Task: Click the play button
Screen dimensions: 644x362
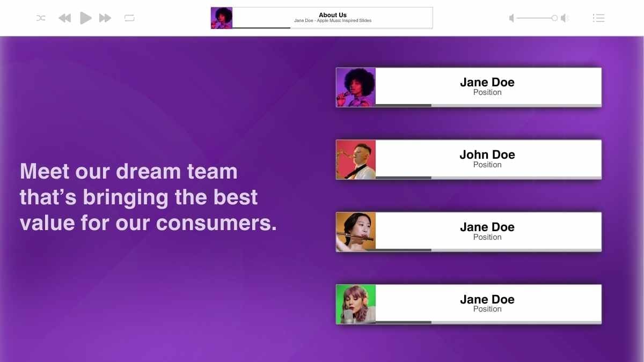Action: point(85,18)
